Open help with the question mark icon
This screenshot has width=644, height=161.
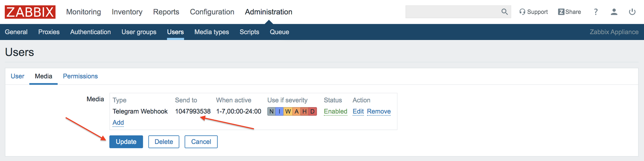[596, 12]
